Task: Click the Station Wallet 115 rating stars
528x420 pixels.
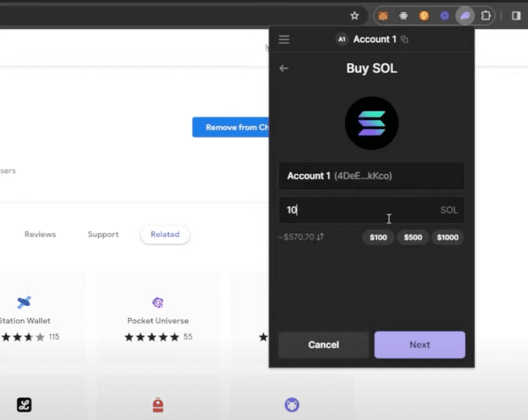Action: click(23, 337)
